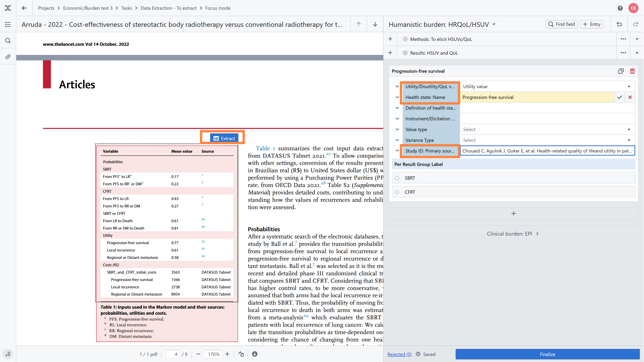Download the PDF document
Viewport: 644px width, 362px height.
(255, 354)
